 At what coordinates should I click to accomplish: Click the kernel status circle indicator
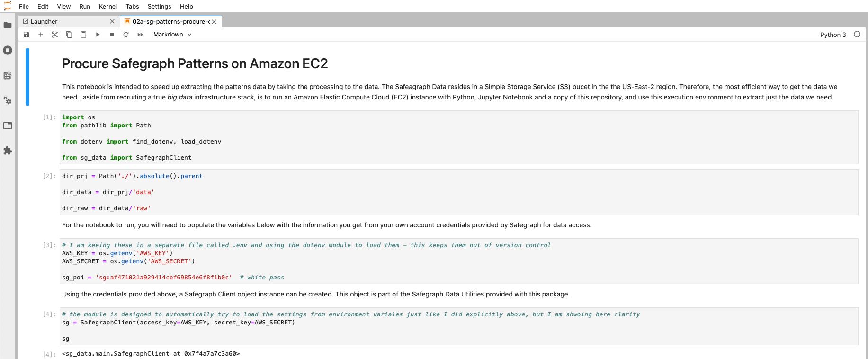coord(857,34)
